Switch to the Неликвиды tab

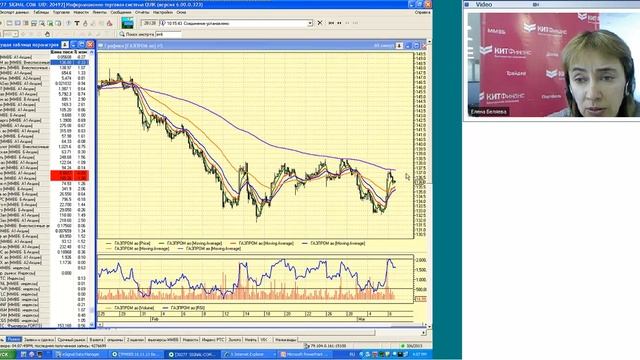point(285,340)
